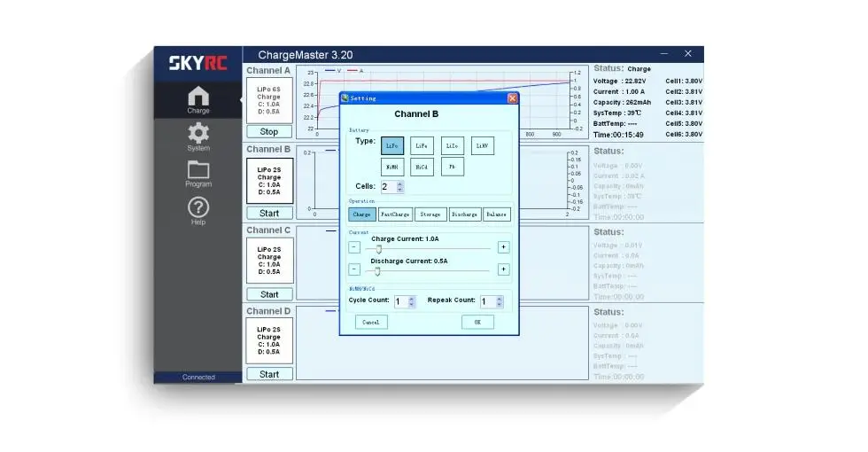
Task: Select NiMH battery type
Action: 391,167
